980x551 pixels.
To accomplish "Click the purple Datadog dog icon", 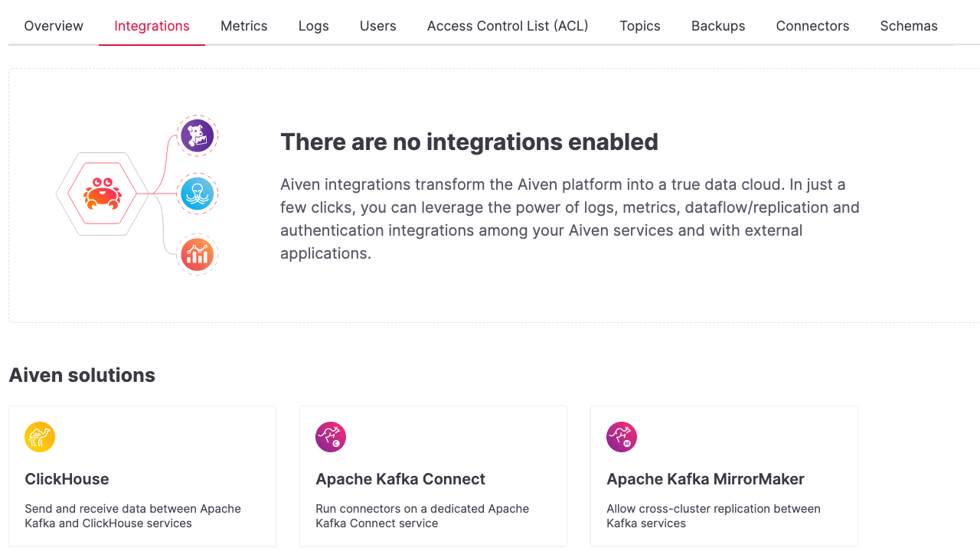I will click(x=198, y=135).
